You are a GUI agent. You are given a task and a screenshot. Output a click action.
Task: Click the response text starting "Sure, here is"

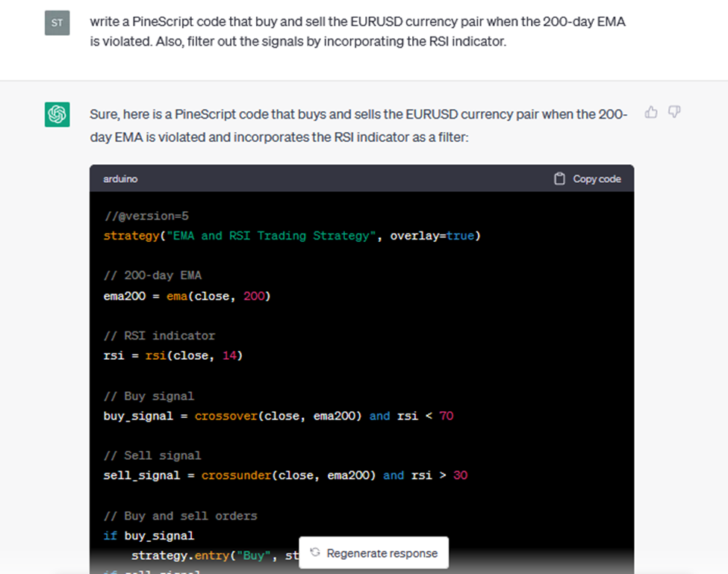(x=358, y=125)
